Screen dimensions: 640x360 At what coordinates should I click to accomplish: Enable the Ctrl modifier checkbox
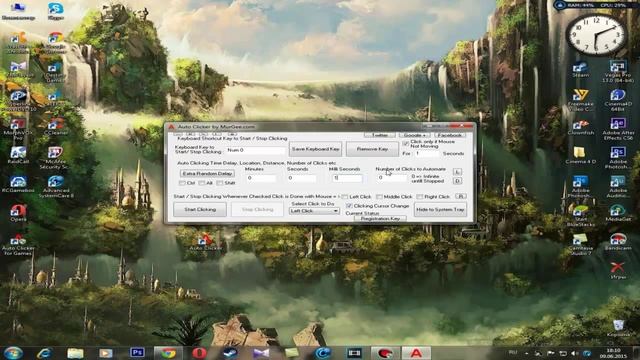pyautogui.click(x=182, y=183)
